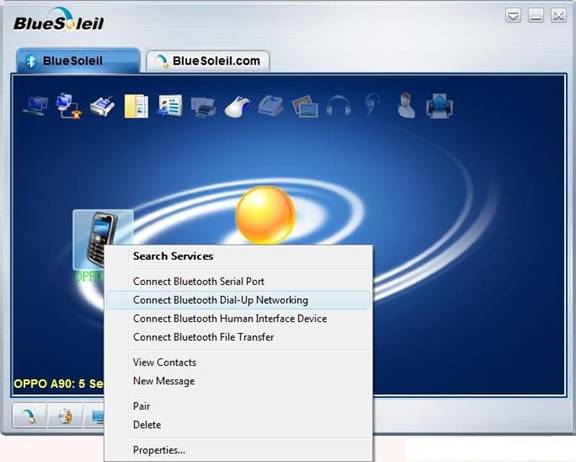
Task: Open the title bar dropdown arrow menu
Action: tap(513, 16)
